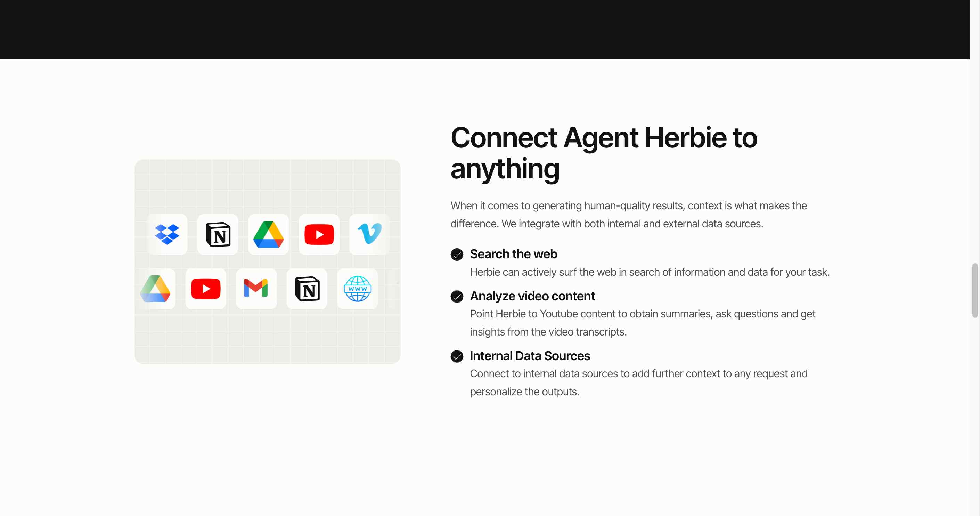
Task: Click the page's vertical scrollbar thumb
Action: click(975, 290)
